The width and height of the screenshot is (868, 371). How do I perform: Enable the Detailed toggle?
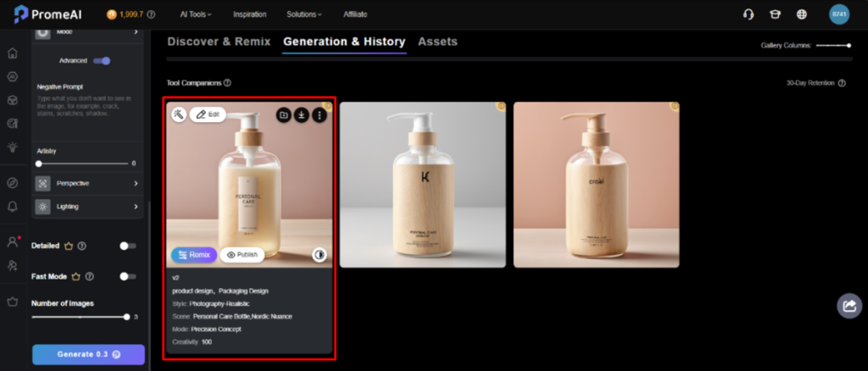[127, 246]
